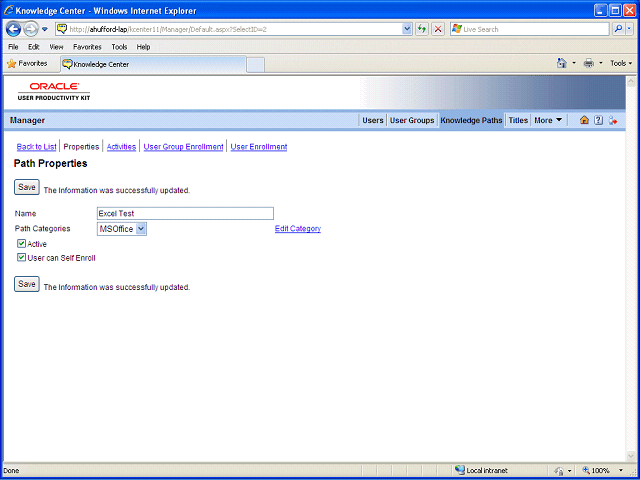
Task: Open the Tools menu in menu bar
Action: coord(119,47)
